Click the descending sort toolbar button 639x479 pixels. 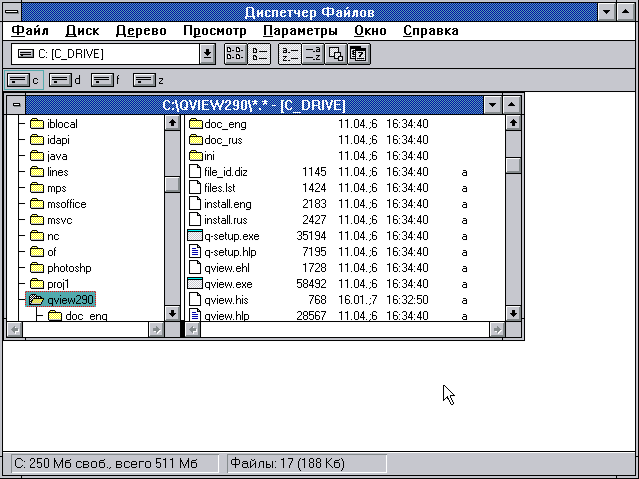(312, 54)
